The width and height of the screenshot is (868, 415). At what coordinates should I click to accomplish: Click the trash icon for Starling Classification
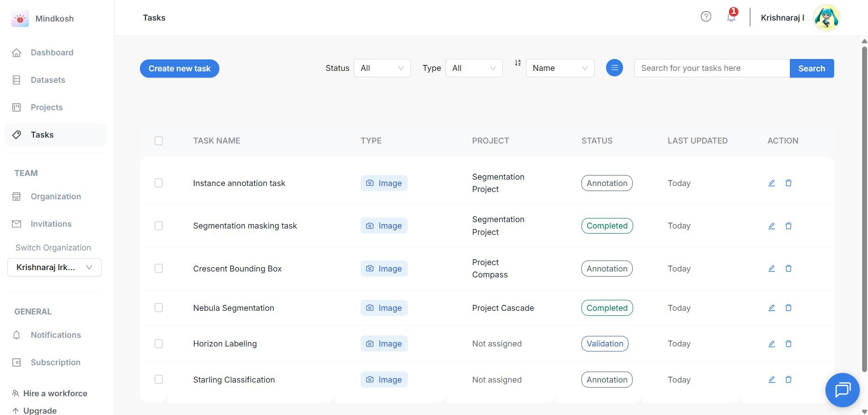tap(788, 379)
